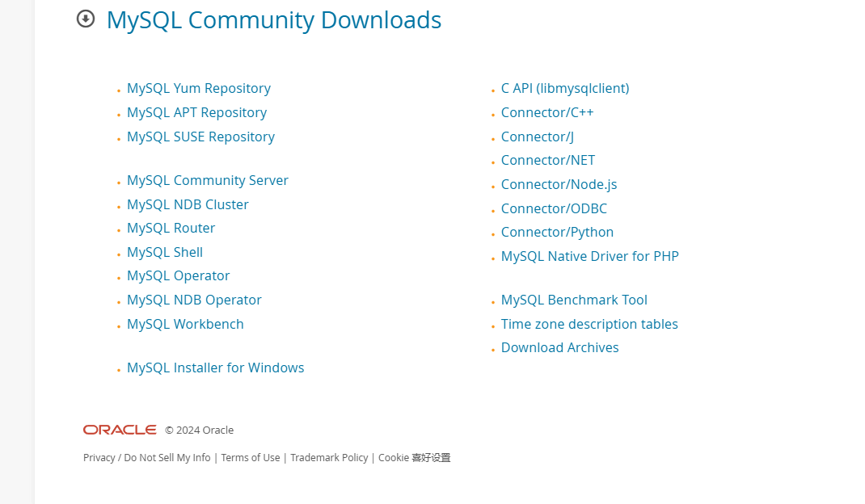Image resolution: width=865 pixels, height=504 pixels.
Task: Open the MySQL Community Downloads heading
Action: (273, 20)
